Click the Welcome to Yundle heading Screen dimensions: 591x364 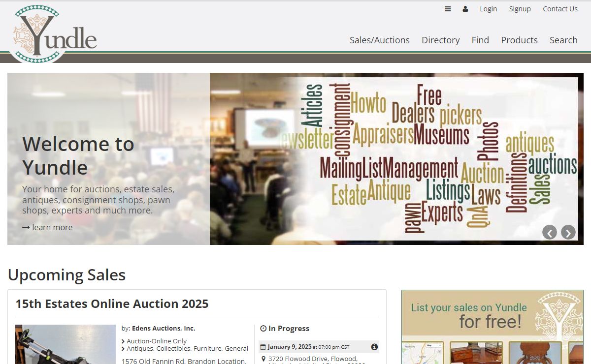[78, 155]
